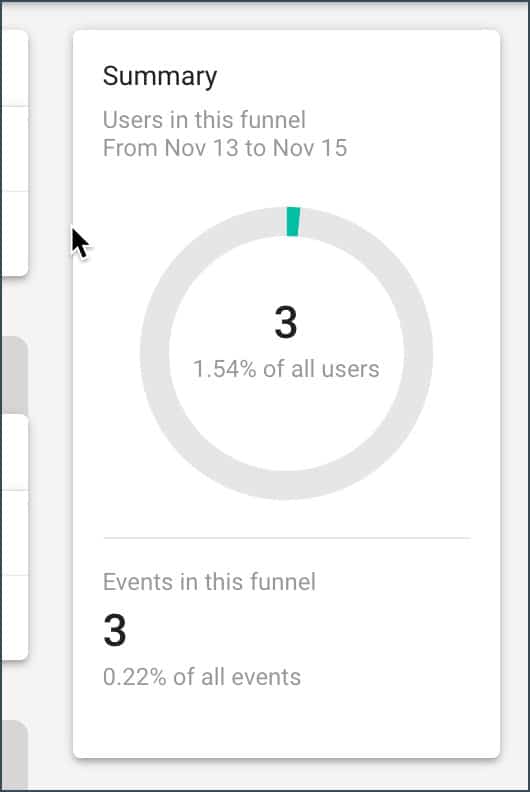Click the 'From Nov 13 to Nov 15' date range

[225, 148]
